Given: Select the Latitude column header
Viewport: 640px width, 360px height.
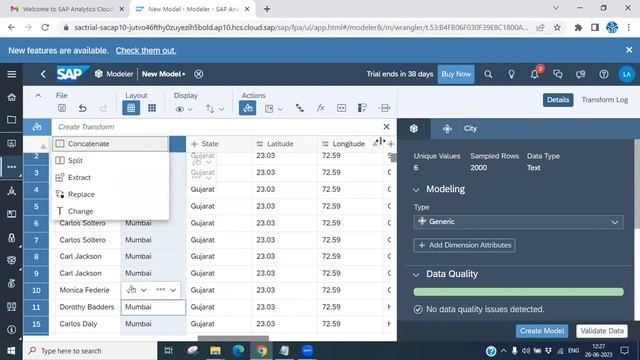Looking at the screenshot, I should coord(284,144).
